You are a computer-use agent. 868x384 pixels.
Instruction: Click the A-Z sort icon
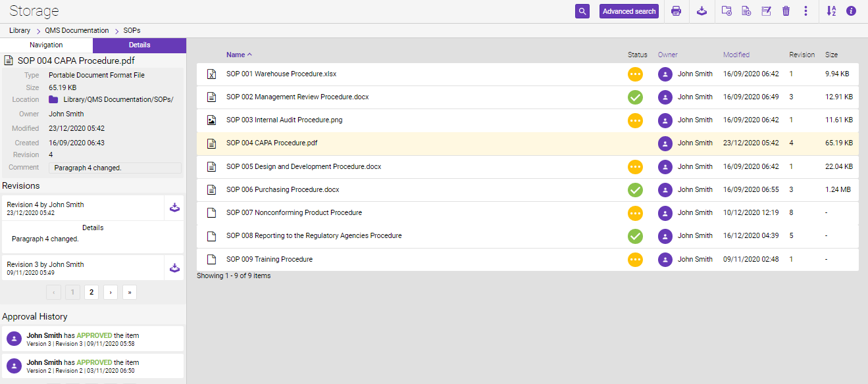coord(831,11)
